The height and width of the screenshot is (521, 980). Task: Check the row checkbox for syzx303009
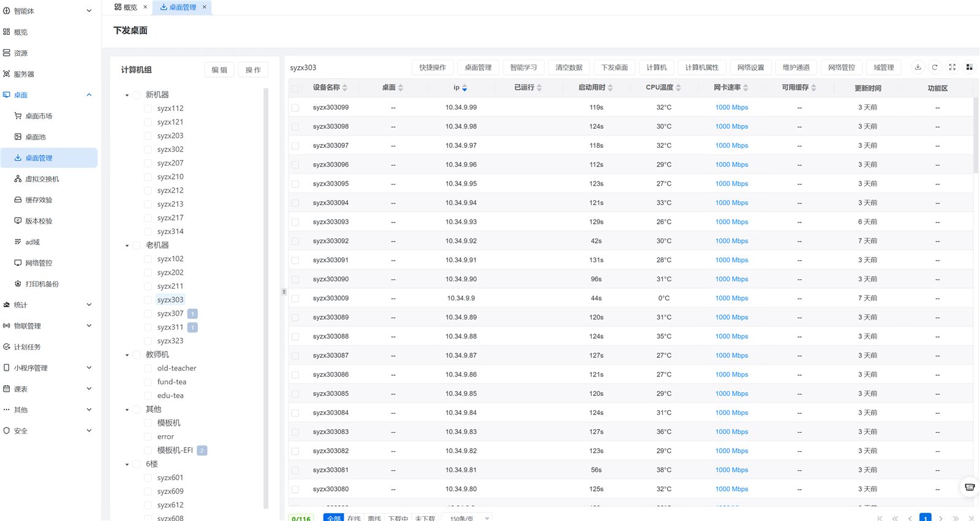coord(295,299)
